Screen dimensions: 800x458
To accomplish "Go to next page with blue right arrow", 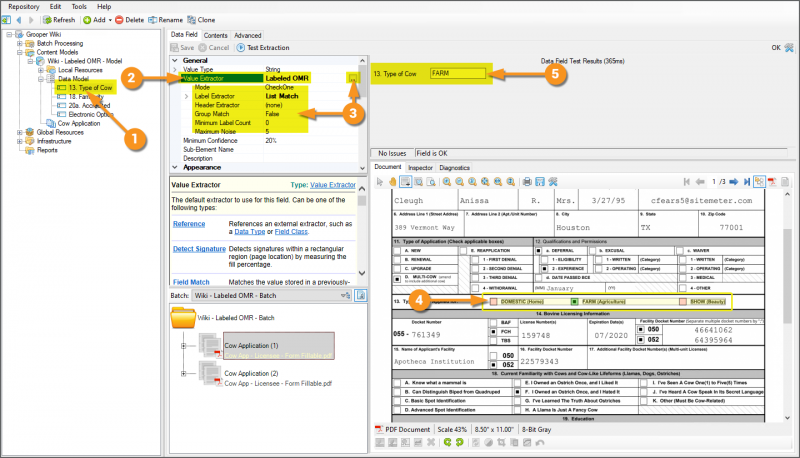I will pos(734,182).
